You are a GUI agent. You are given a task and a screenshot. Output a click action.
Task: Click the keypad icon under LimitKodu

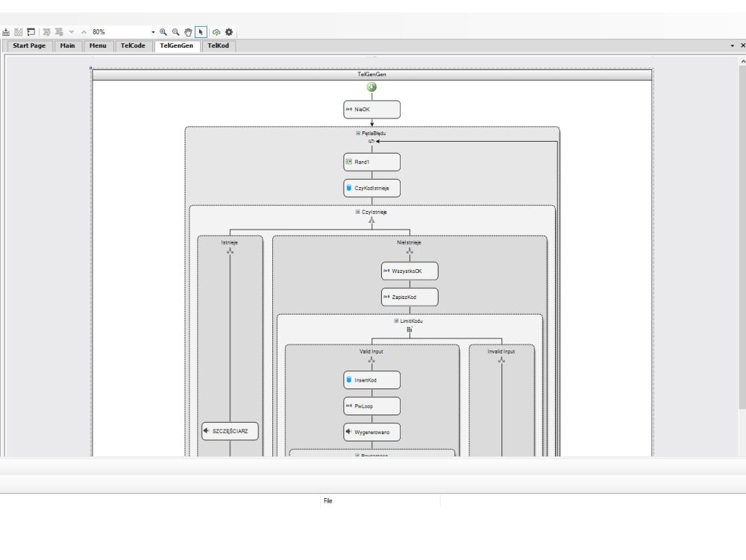(x=409, y=329)
